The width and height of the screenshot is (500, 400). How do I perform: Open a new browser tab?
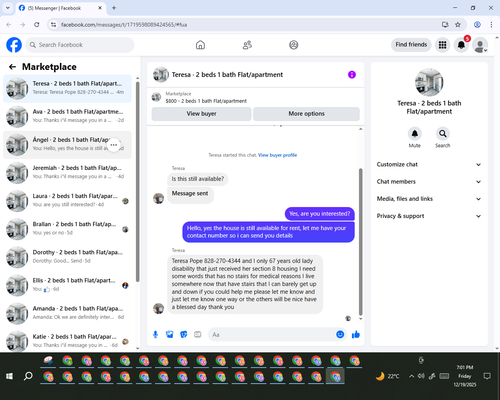tap(114, 8)
